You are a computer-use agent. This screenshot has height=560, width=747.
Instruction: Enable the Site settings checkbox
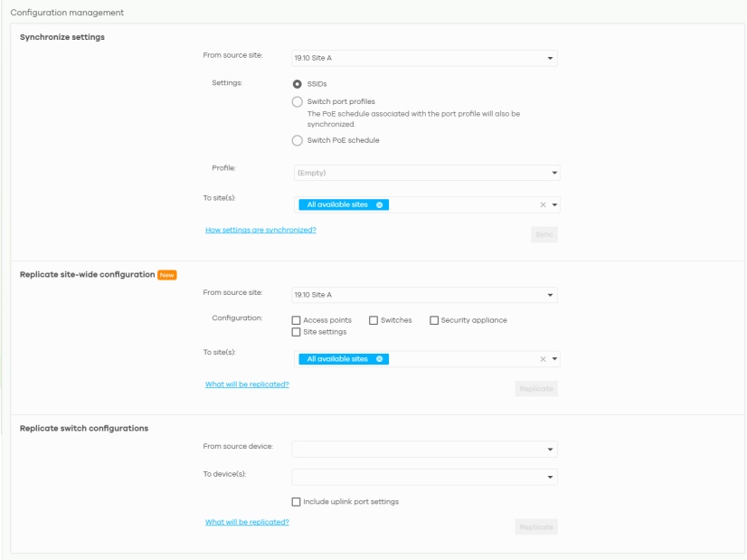click(297, 332)
